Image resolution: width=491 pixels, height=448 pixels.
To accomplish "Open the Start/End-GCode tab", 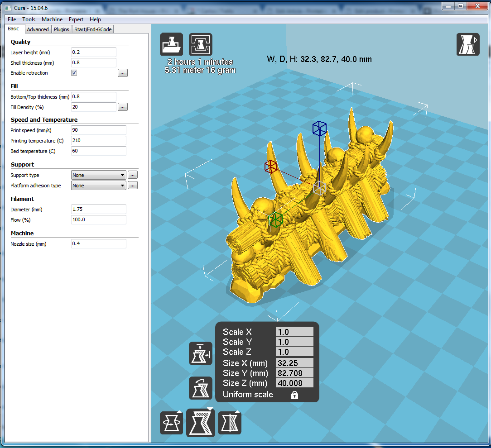I will pyautogui.click(x=93, y=29).
